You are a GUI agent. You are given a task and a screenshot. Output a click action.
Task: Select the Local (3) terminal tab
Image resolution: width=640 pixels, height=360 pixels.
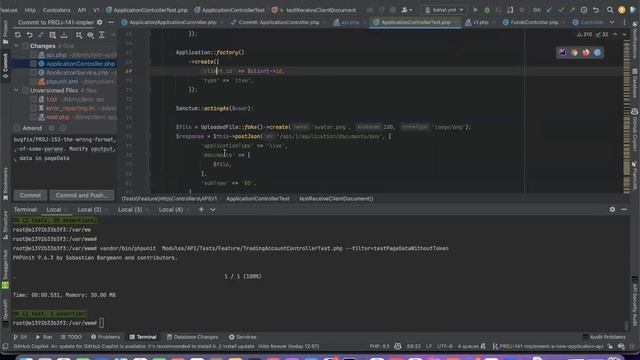tap(130, 209)
